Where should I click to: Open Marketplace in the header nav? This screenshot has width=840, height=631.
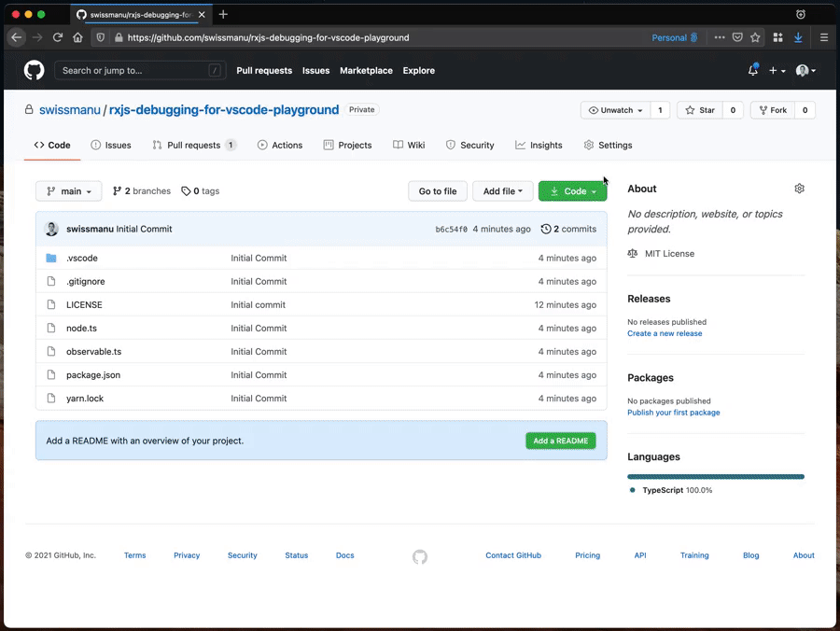pos(366,71)
